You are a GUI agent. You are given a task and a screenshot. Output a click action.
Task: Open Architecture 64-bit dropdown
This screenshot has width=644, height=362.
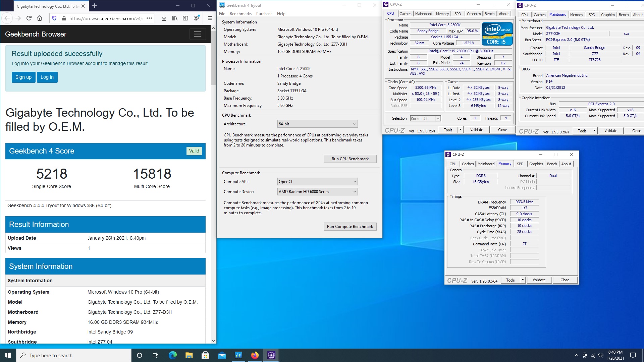(317, 124)
